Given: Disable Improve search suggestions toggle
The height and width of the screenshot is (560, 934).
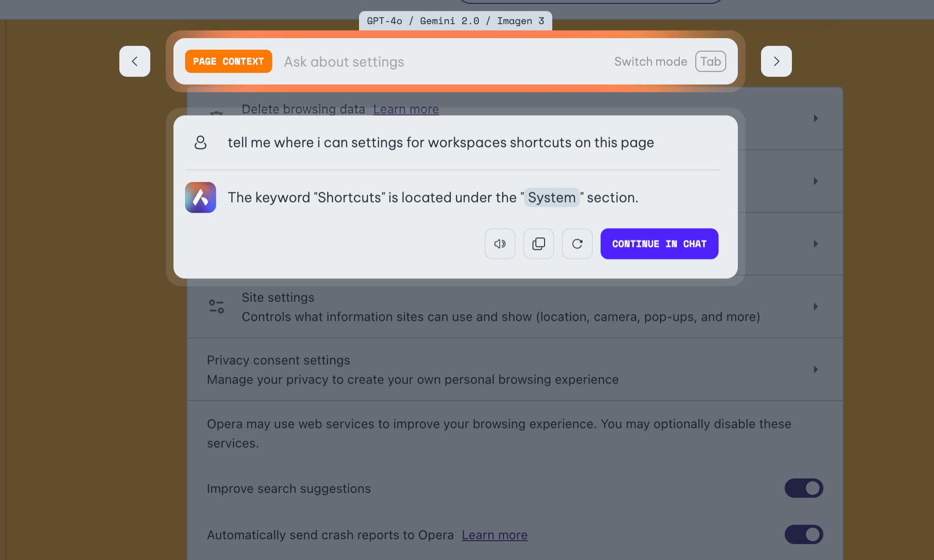Looking at the screenshot, I should pyautogui.click(x=804, y=488).
